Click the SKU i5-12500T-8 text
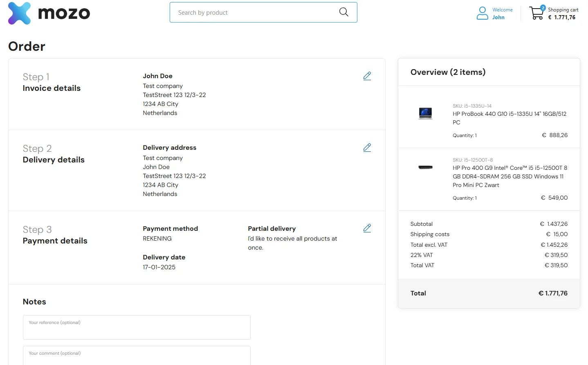The width and height of the screenshot is (588, 365). (473, 160)
